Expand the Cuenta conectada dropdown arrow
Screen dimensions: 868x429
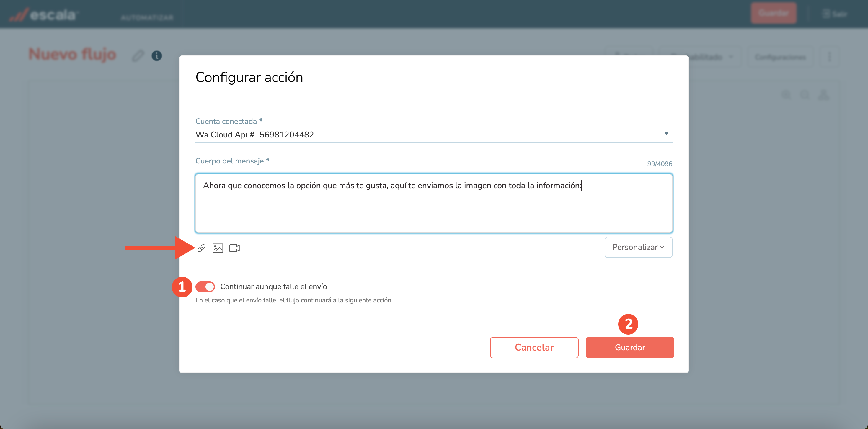666,134
